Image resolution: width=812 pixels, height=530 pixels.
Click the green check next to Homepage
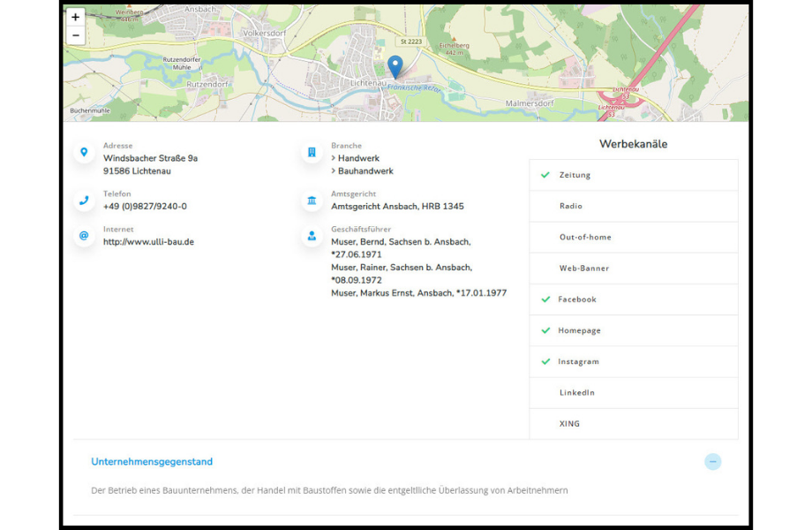point(545,330)
